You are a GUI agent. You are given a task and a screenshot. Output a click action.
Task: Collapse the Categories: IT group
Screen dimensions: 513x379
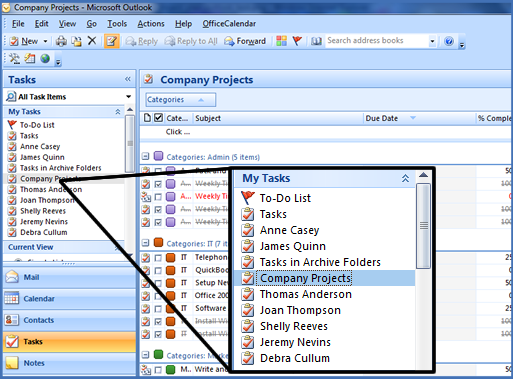pyautogui.click(x=145, y=243)
